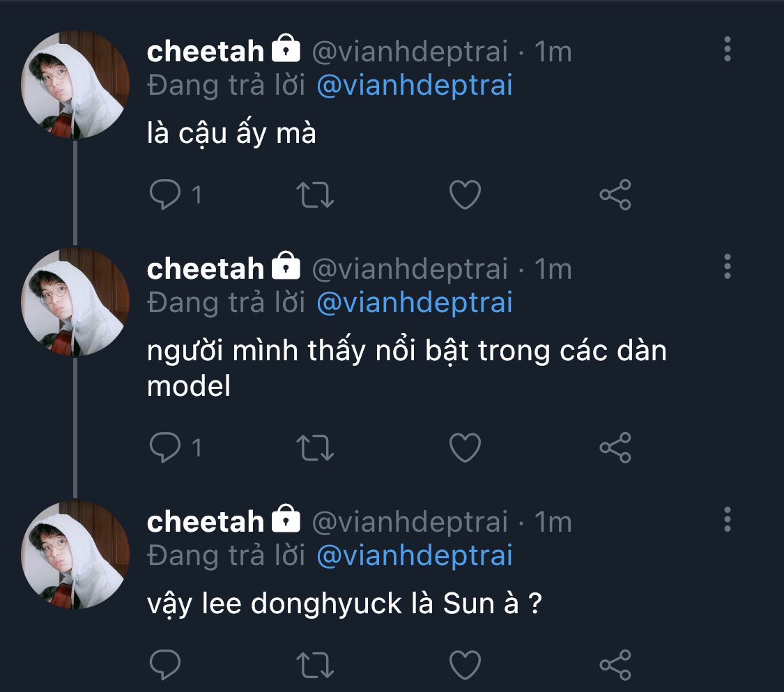Open the cheetah profile picture on the first tweet
Image resolution: width=784 pixels, height=692 pixels.
[x=75, y=85]
